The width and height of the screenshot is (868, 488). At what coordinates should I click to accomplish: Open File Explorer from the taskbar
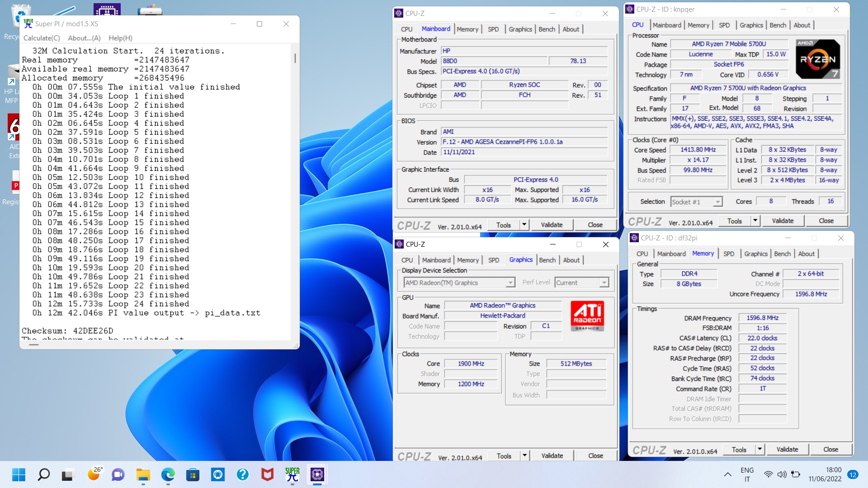point(143,474)
